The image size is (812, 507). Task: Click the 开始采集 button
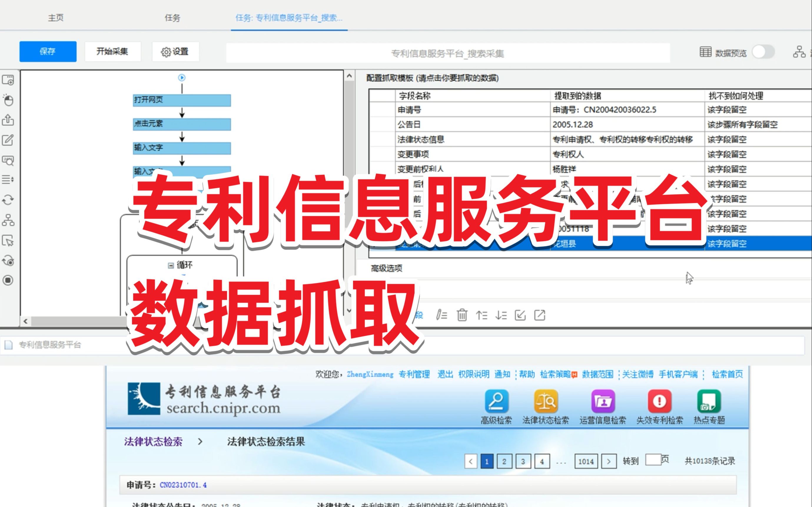(113, 51)
